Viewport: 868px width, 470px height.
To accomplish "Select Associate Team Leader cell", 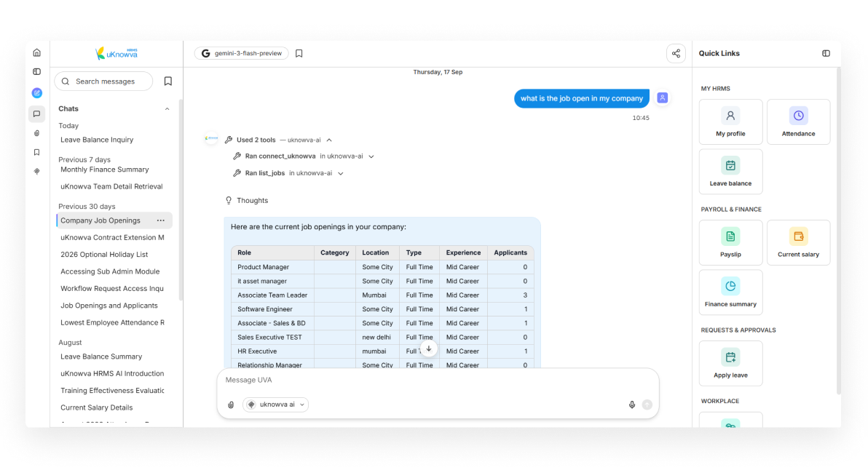I will coord(272,295).
